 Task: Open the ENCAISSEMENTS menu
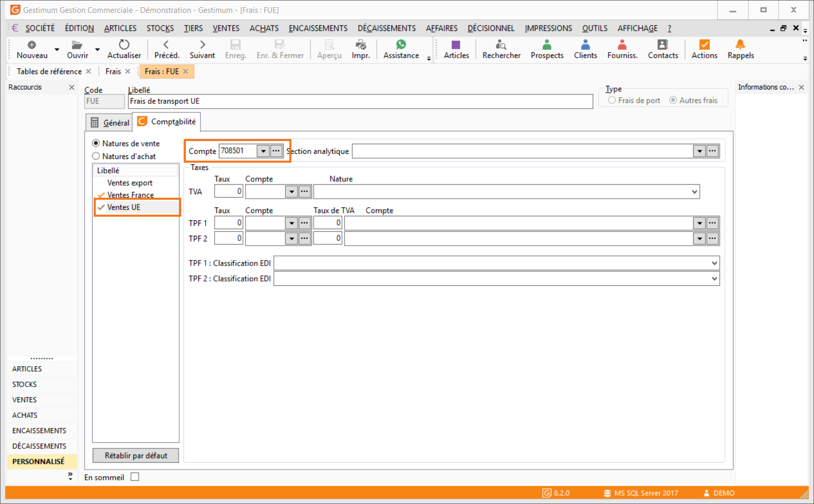tap(318, 28)
